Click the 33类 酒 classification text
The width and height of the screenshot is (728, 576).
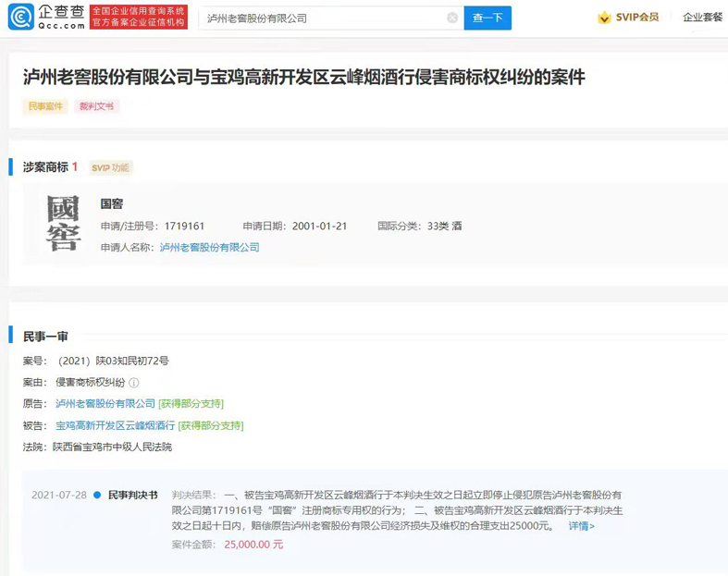[444, 226]
